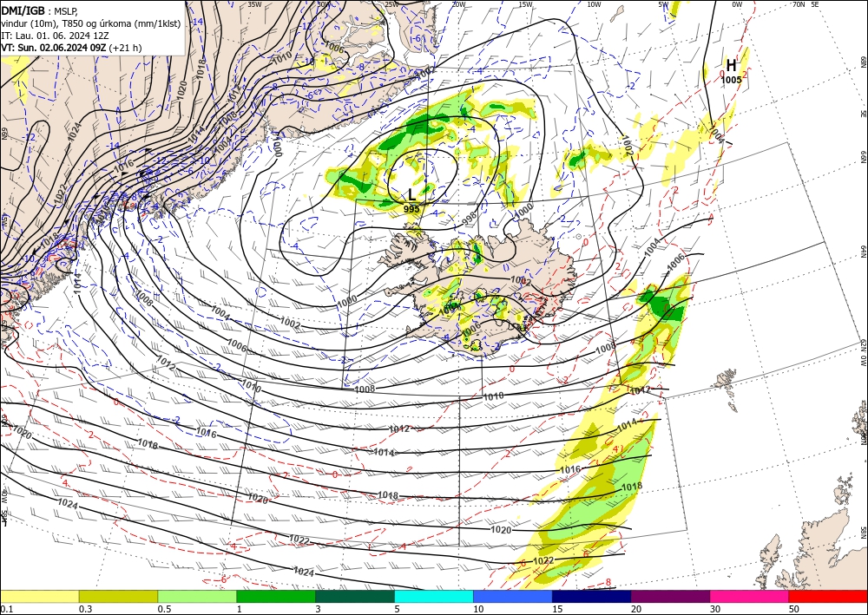The image size is (868, 615).
Task: Click the yellow 0.1 mm legend swatch
Action: pos(39,596)
